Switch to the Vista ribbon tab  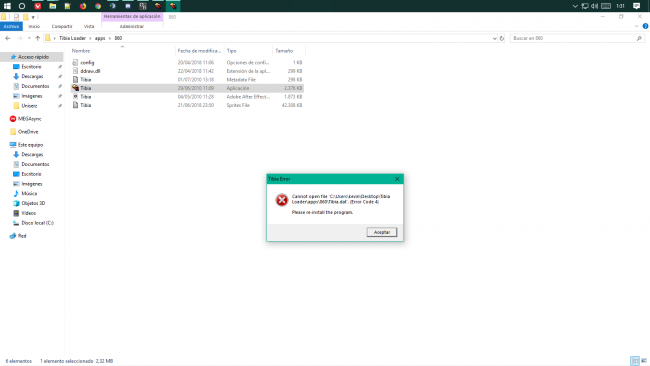pyautogui.click(x=89, y=26)
